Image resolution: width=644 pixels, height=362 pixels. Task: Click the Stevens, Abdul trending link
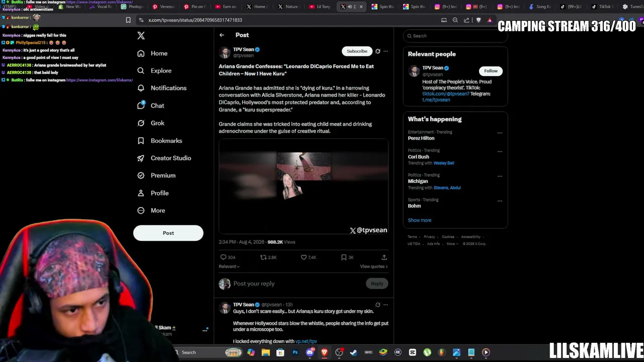click(447, 188)
